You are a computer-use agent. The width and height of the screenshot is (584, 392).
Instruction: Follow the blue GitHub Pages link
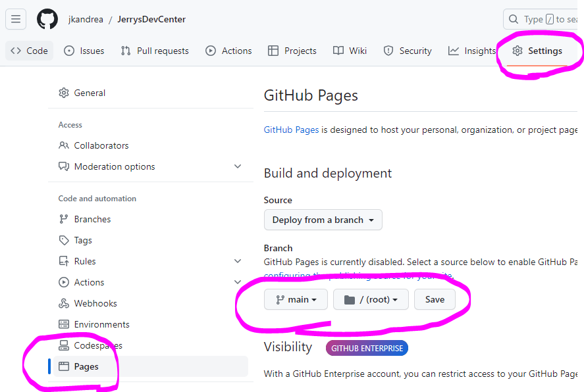(291, 130)
